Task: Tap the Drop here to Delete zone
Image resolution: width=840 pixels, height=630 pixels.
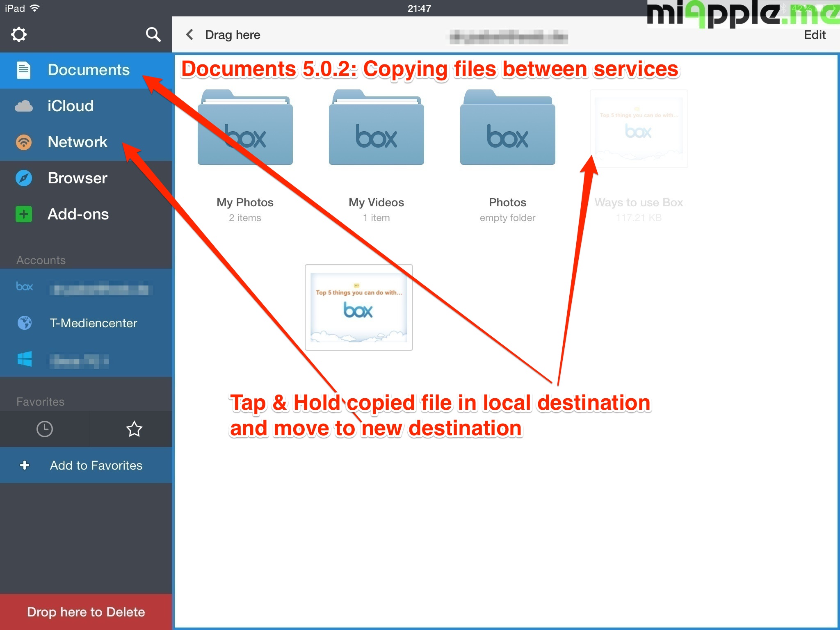Action: 86,612
